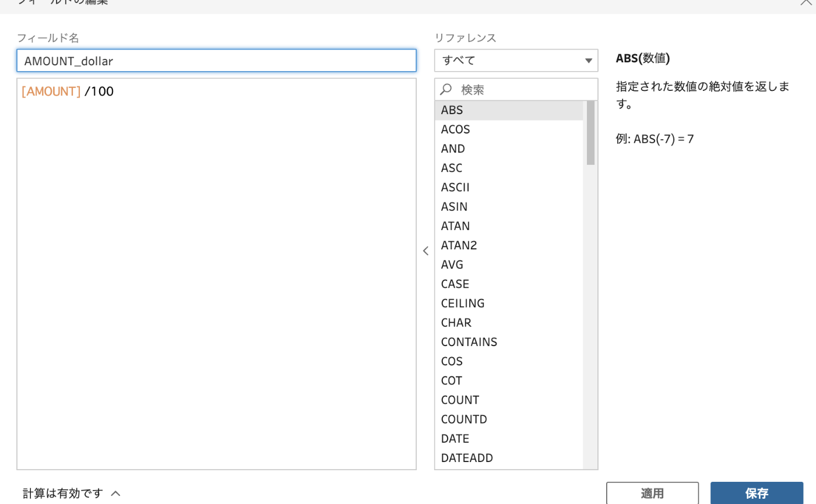Image resolution: width=816 pixels, height=504 pixels.
Task: Select the ABS function
Action: point(509,110)
